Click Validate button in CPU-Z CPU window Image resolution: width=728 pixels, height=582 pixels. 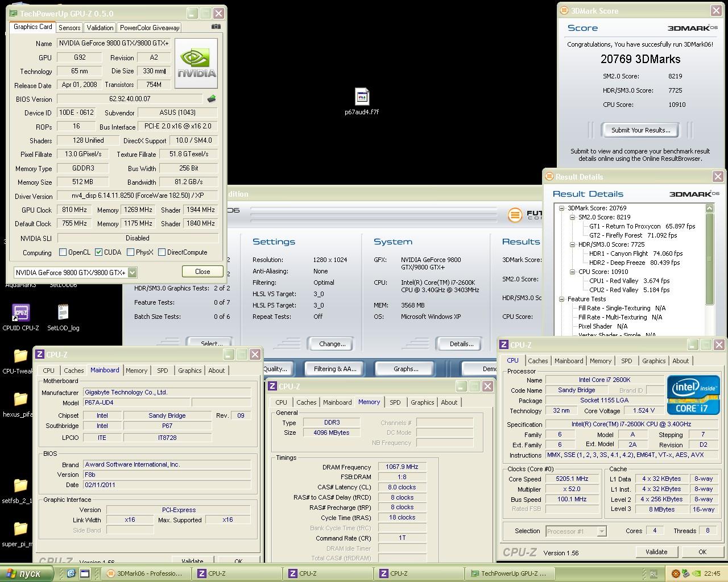[656, 552]
